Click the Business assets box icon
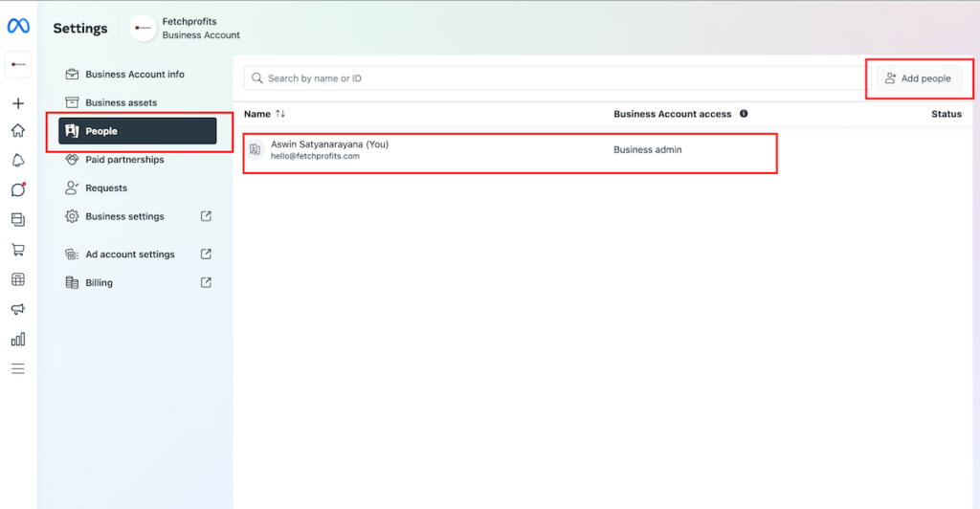Image resolution: width=980 pixels, height=509 pixels. click(72, 102)
